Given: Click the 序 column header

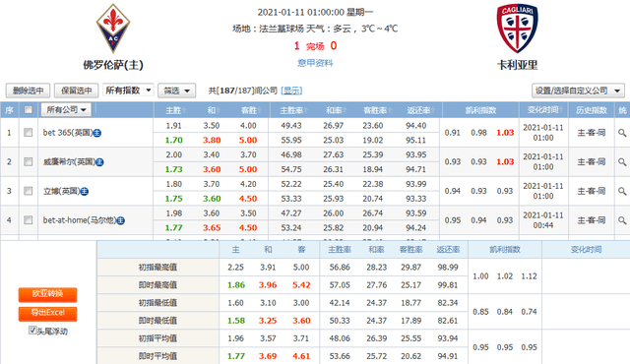Looking at the screenshot, I should (x=9, y=110).
